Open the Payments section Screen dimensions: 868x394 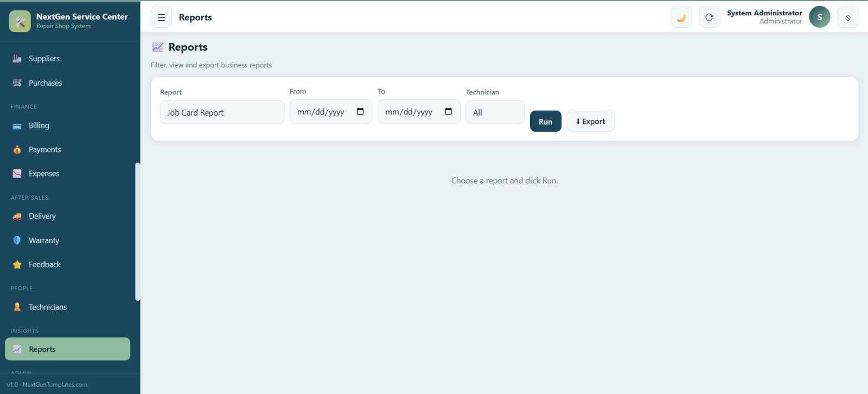[68, 150]
